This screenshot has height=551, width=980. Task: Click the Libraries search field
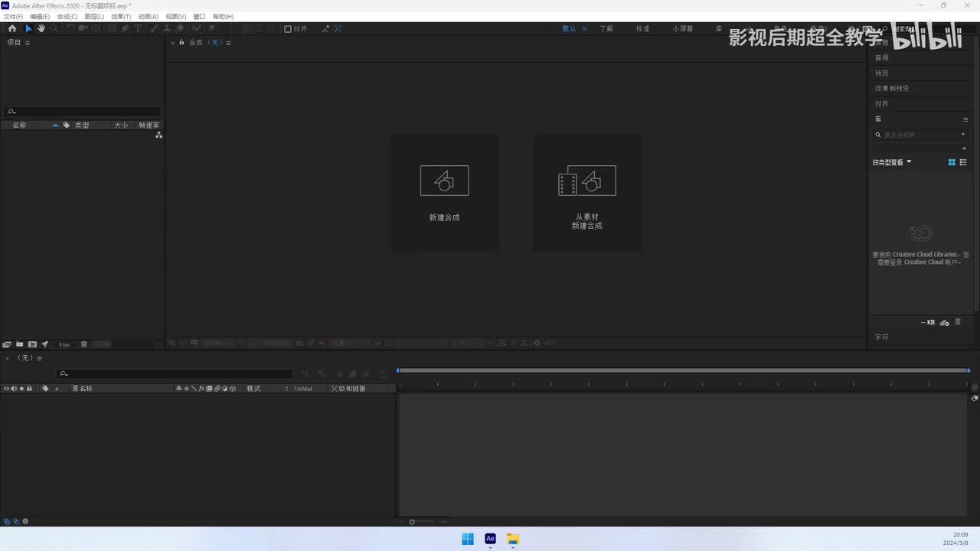pyautogui.click(x=920, y=135)
